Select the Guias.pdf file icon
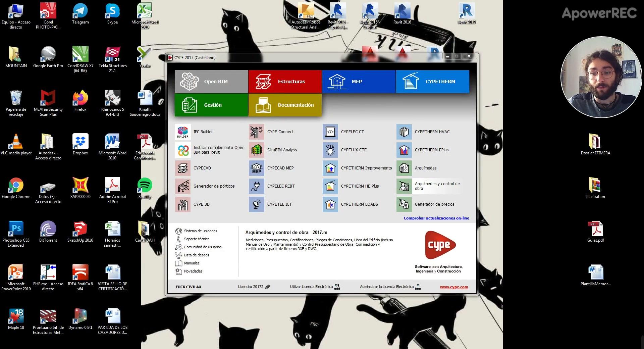The image size is (644, 349). click(x=595, y=232)
